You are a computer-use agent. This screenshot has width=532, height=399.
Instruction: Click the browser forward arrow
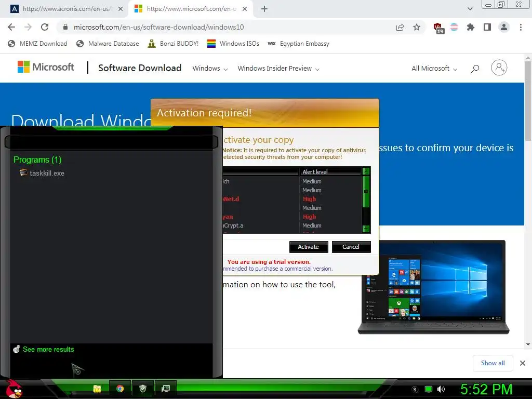point(28,27)
